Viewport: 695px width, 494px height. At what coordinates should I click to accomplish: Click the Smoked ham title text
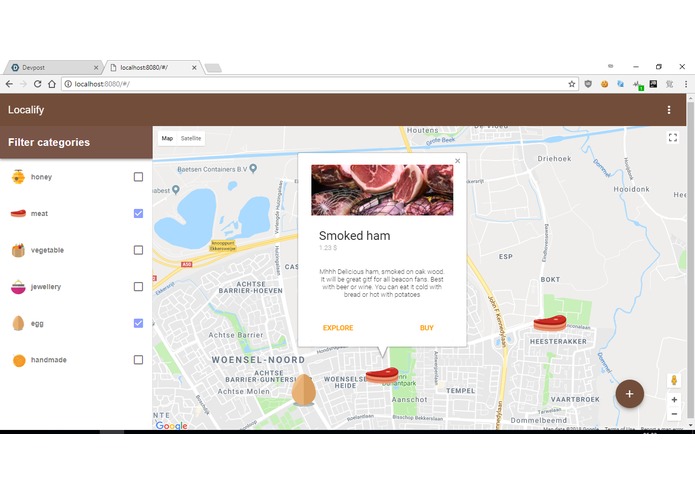pyautogui.click(x=355, y=236)
